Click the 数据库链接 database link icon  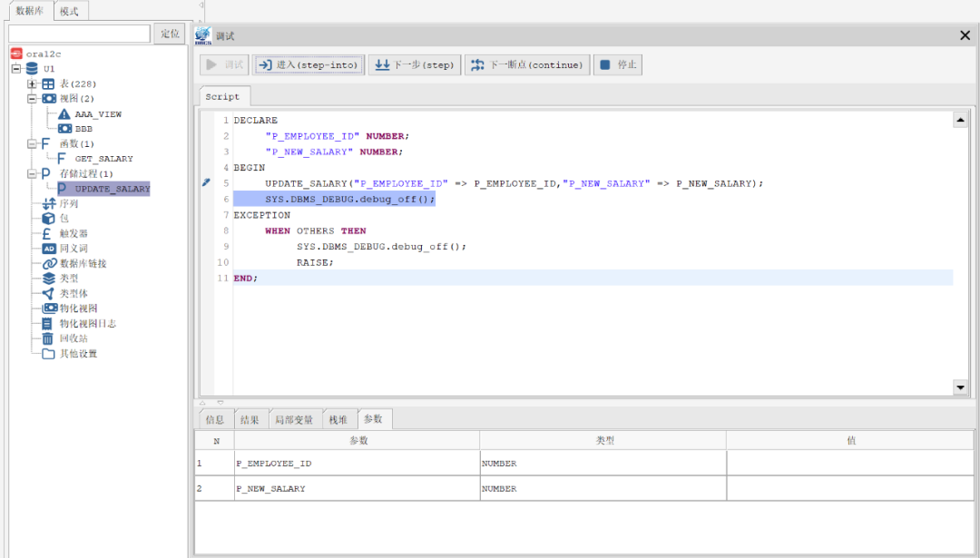[49, 263]
